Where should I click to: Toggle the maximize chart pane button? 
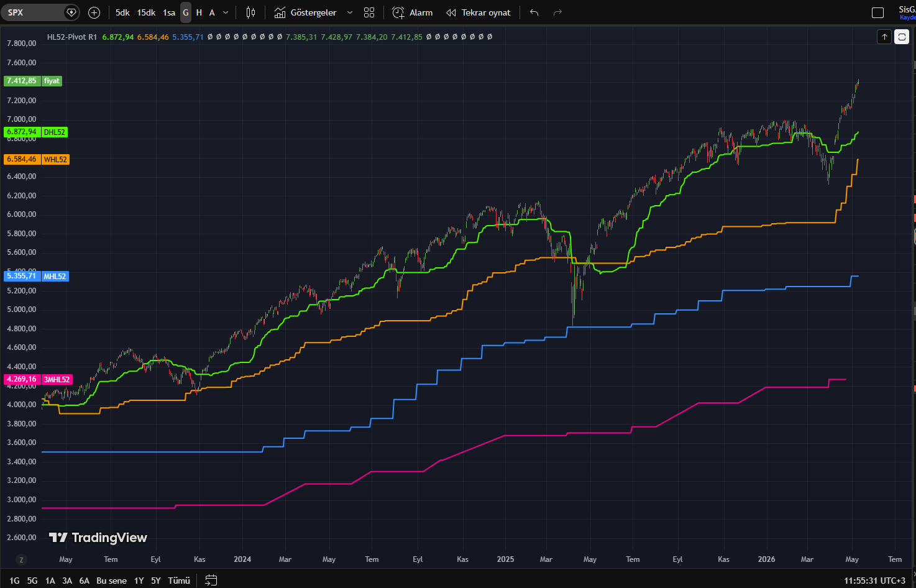tap(902, 37)
